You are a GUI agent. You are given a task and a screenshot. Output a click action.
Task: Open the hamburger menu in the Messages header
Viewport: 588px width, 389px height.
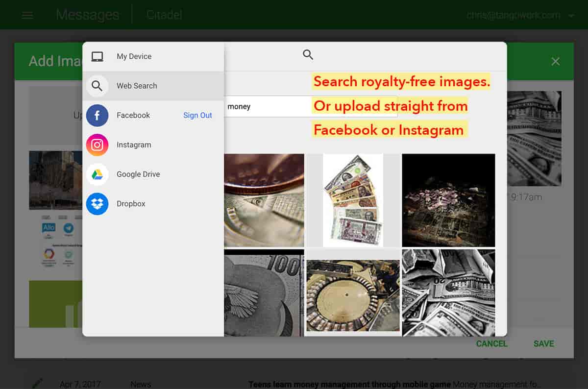click(28, 15)
